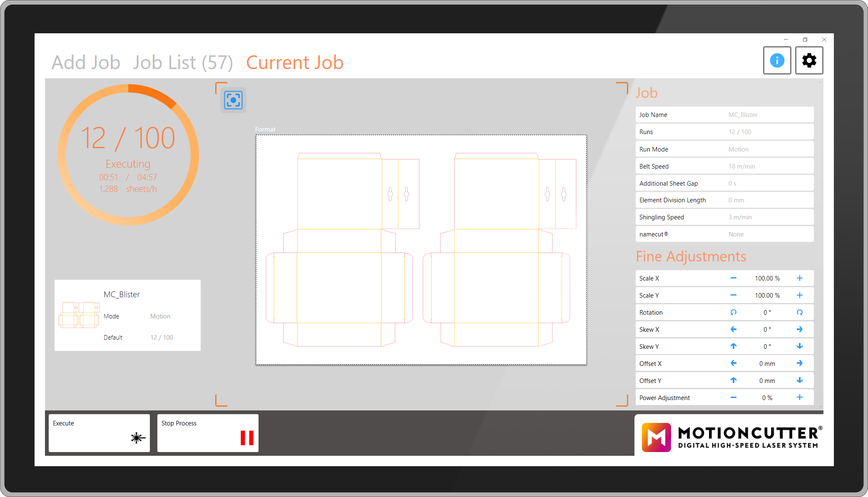Click Power Adjustment value 0 %
The height and width of the screenshot is (497, 868).
(767, 398)
